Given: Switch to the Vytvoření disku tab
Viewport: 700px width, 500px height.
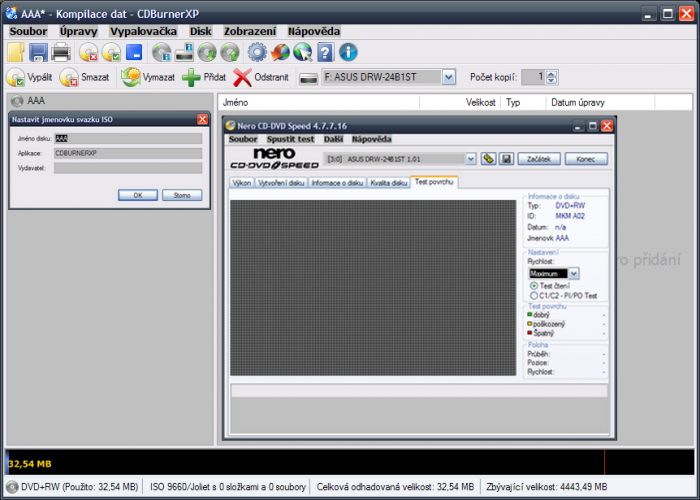Looking at the screenshot, I should pyautogui.click(x=281, y=183).
